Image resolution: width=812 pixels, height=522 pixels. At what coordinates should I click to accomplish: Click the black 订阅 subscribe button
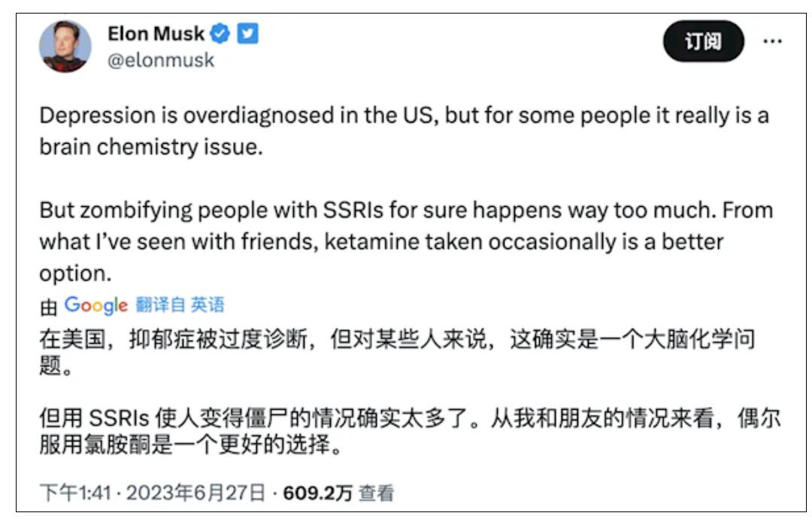pos(703,41)
